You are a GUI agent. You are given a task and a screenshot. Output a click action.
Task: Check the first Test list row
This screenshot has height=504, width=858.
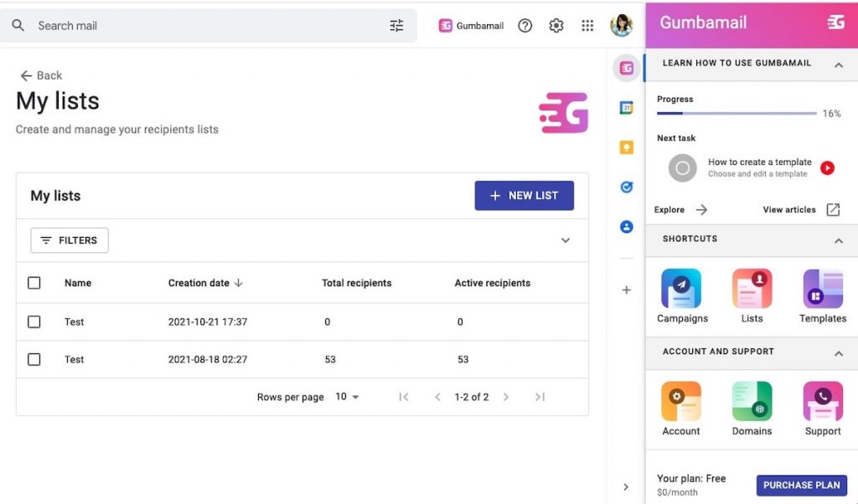click(34, 321)
